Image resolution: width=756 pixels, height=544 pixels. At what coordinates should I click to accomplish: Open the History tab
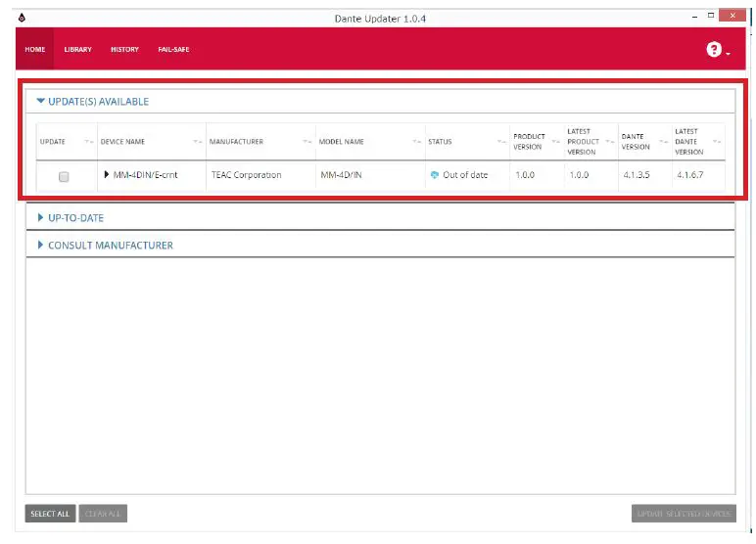[125, 49]
